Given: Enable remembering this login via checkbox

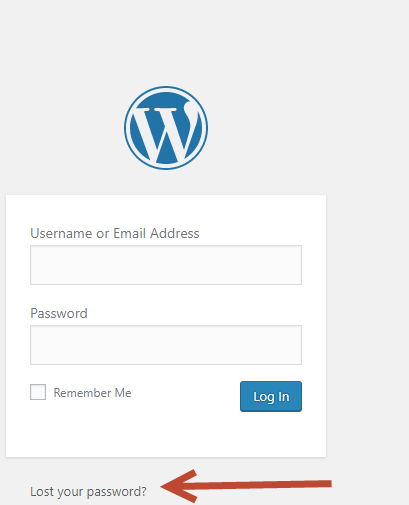Looking at the screenshot, I should 38,392.
